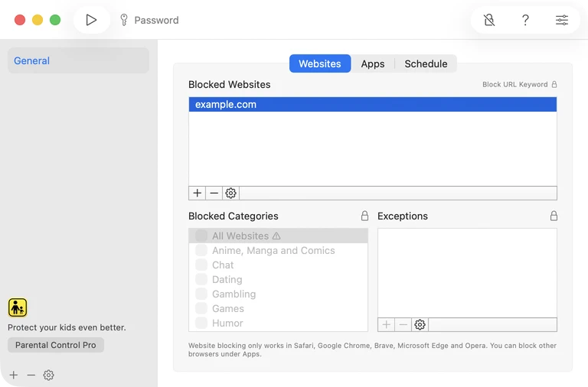This screenshot has height=387, width=588.
Task: Open blocked websites gear options menu
Action: (230, 193)
